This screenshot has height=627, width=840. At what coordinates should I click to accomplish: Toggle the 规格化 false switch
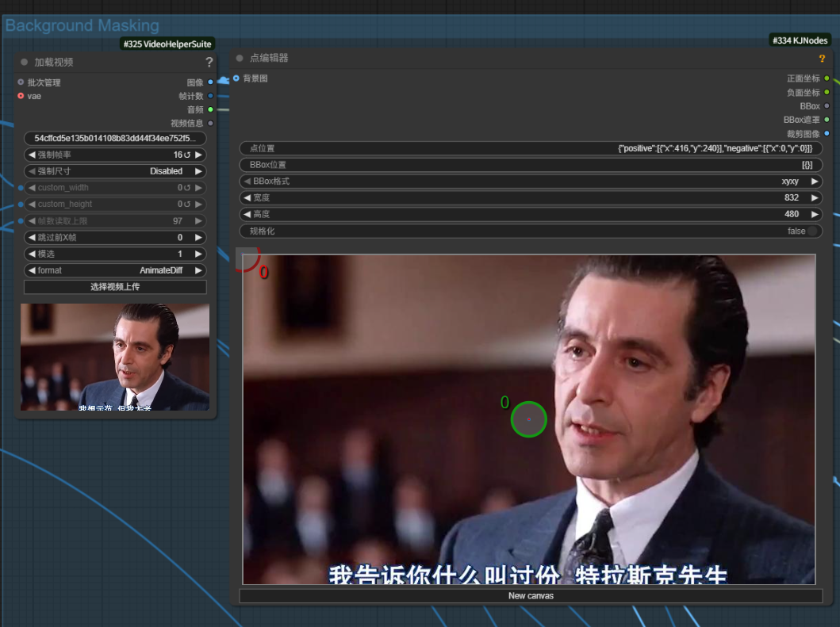(812, 231)
